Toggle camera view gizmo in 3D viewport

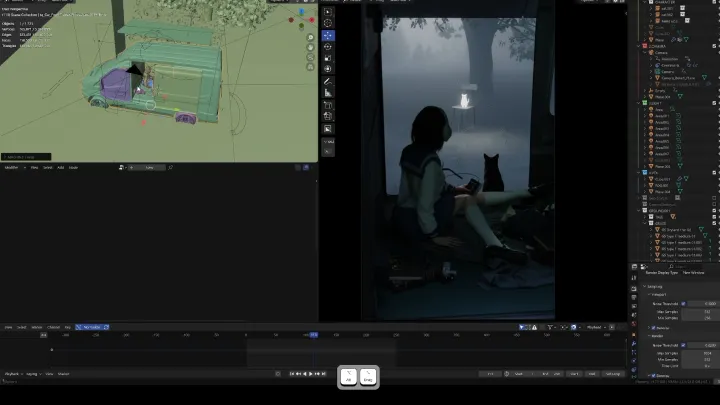click(x=310, y=57)
